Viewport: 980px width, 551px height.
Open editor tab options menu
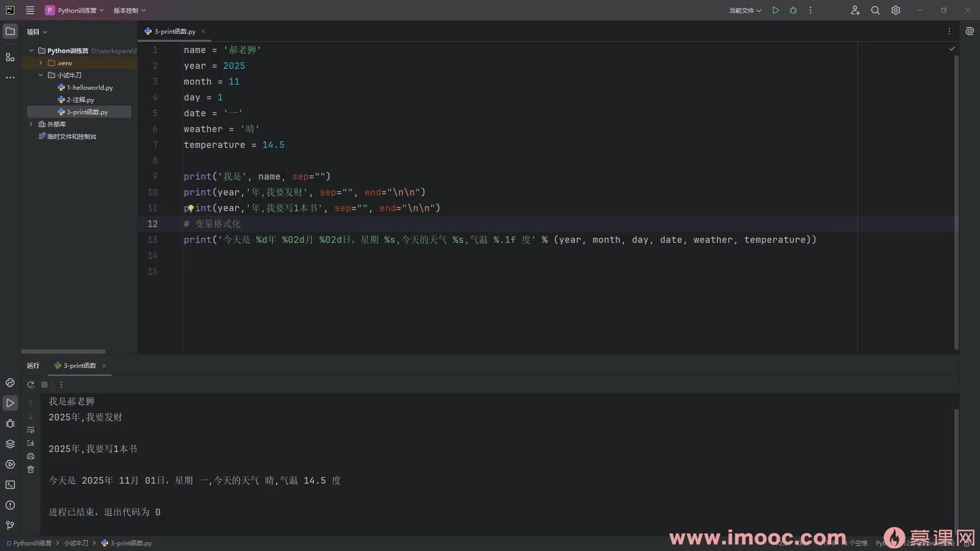(949, 31)
